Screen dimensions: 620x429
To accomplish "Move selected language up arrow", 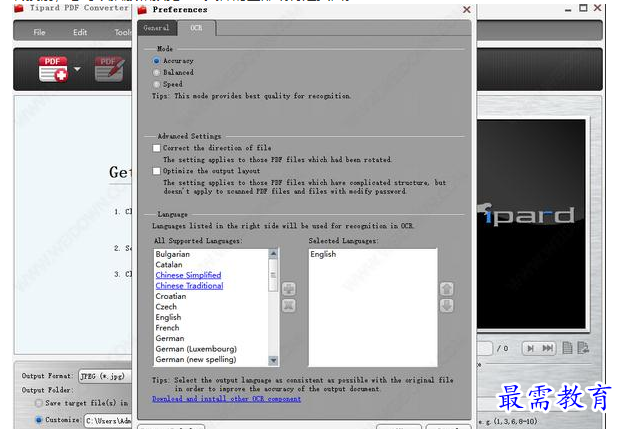I will pos(447,289).
